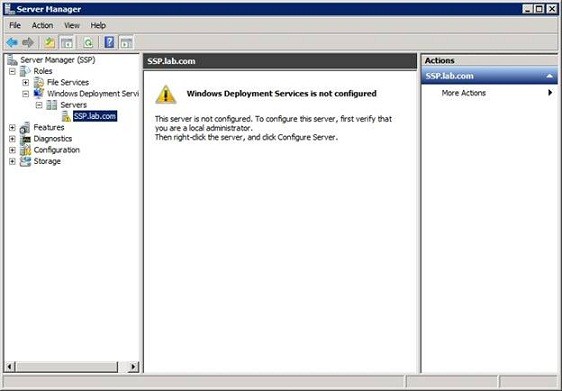Select the Features label in the tree
Image resolution: width=562 pixels, height=391 pixels.
point(49,128)
